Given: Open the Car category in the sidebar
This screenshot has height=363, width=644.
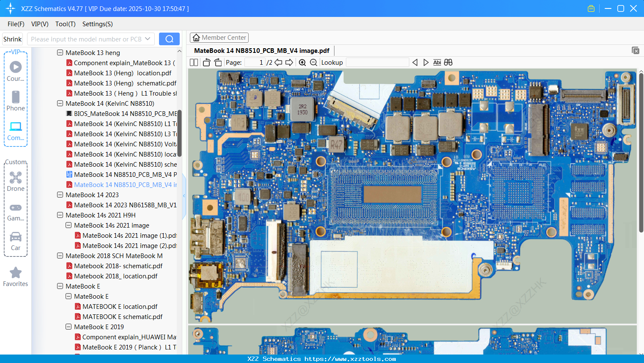Looking at the screenshot, I should (16, 240).
